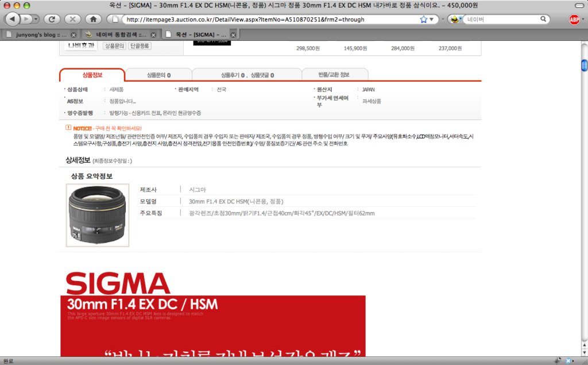This screenshot has height=365, width=588.
Task: Bookmark this page with the star icon
Action: 423,19
